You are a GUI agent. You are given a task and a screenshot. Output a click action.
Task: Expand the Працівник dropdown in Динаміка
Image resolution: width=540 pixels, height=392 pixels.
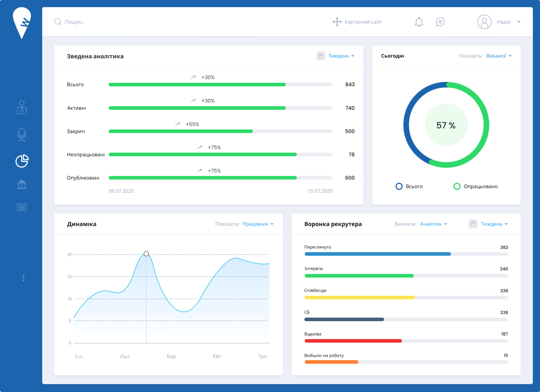point(258,224)
